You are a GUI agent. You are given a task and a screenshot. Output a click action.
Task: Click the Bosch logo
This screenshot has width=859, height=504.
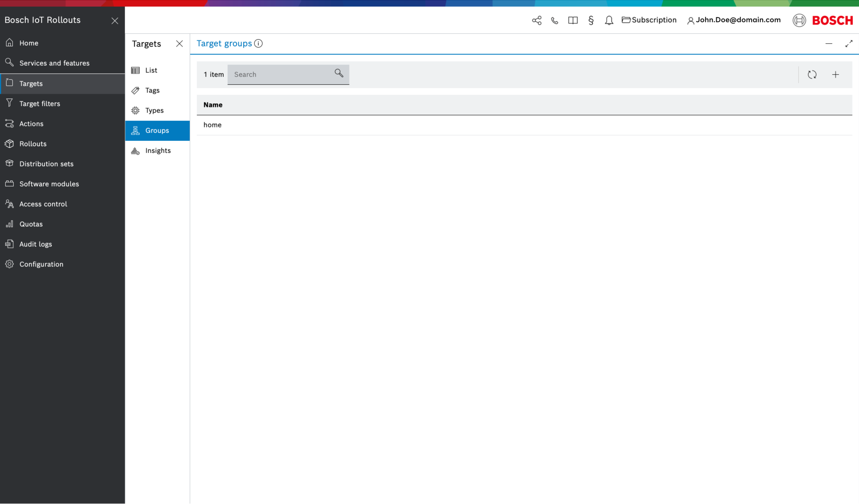[x=822, y=20]
